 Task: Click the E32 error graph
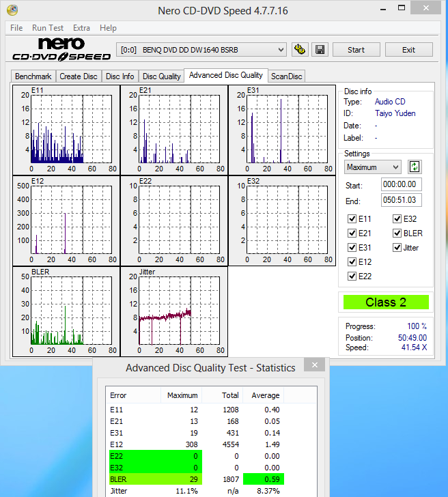[282, 221]
